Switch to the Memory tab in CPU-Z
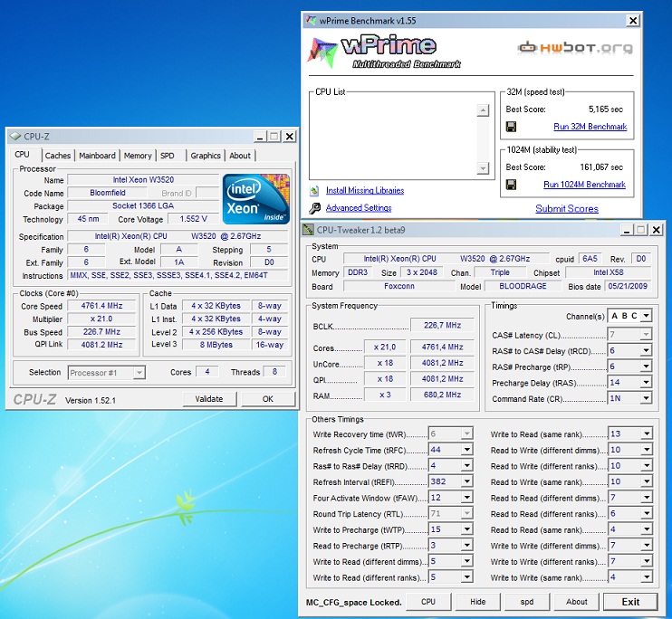 pyautogui.click(x=138, y=156)
